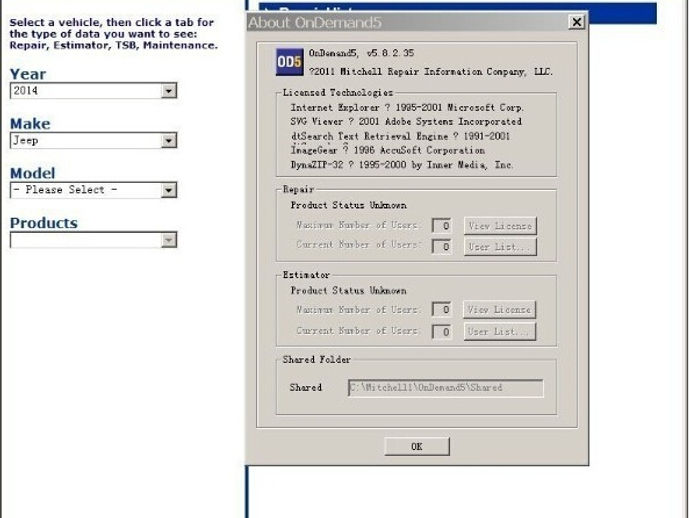This screenshot has width=690, height=518.
Task: Open the Year dropdown arrow
Action: coord(168,91)
